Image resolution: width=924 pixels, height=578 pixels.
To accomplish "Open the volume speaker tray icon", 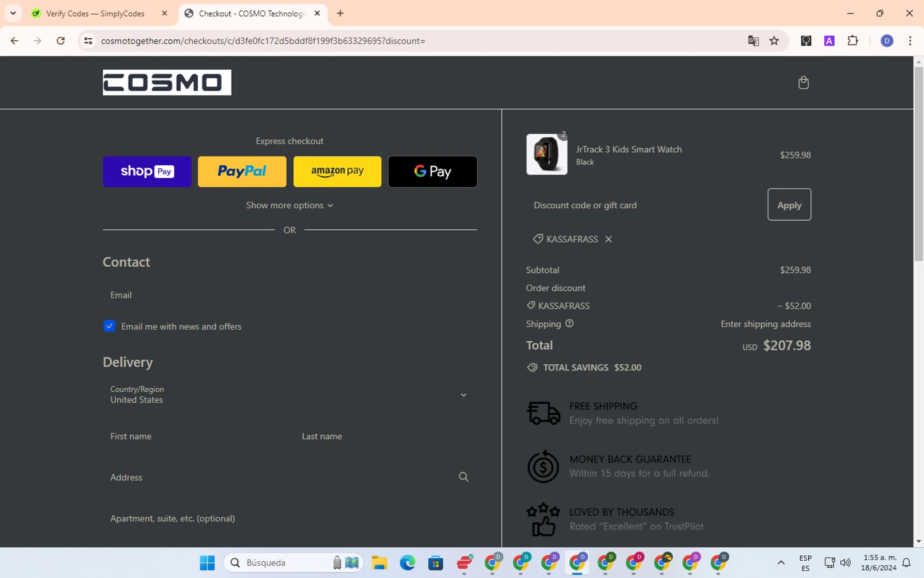I will pos(846,563).
